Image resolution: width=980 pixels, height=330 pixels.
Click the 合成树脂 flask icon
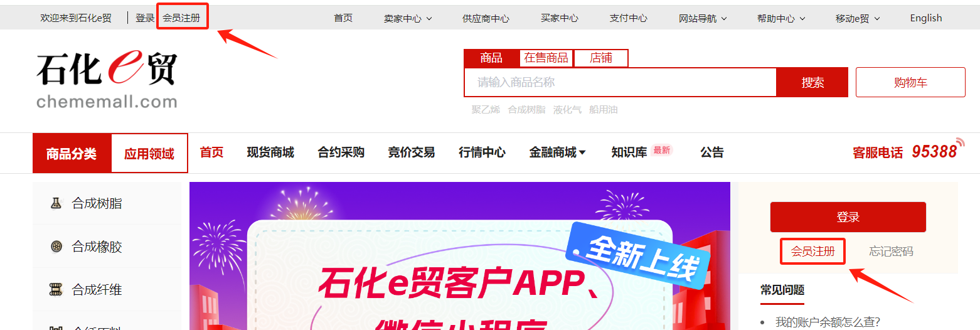(56, 203)
